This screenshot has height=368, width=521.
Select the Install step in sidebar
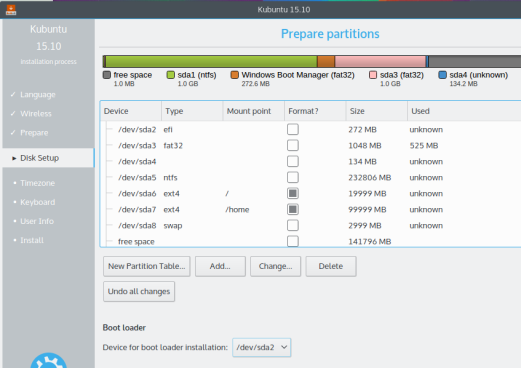[32, 240]
